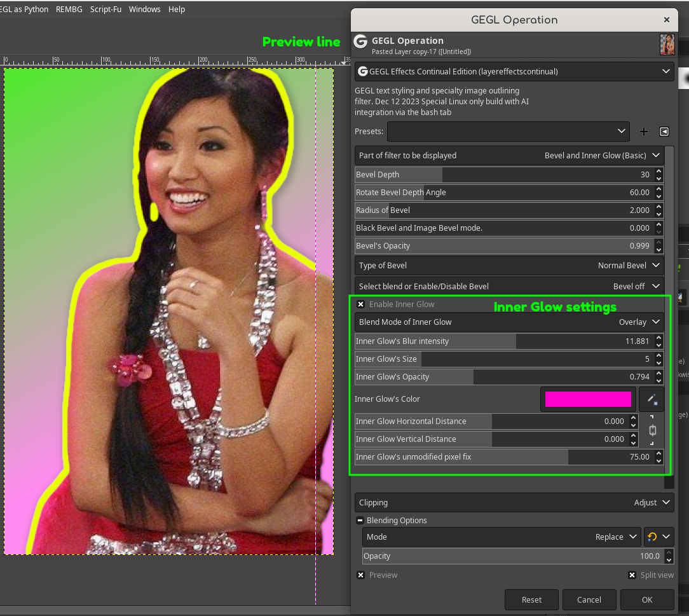
Task: Open the Script-Fu menu
Action: coord(106,10)
